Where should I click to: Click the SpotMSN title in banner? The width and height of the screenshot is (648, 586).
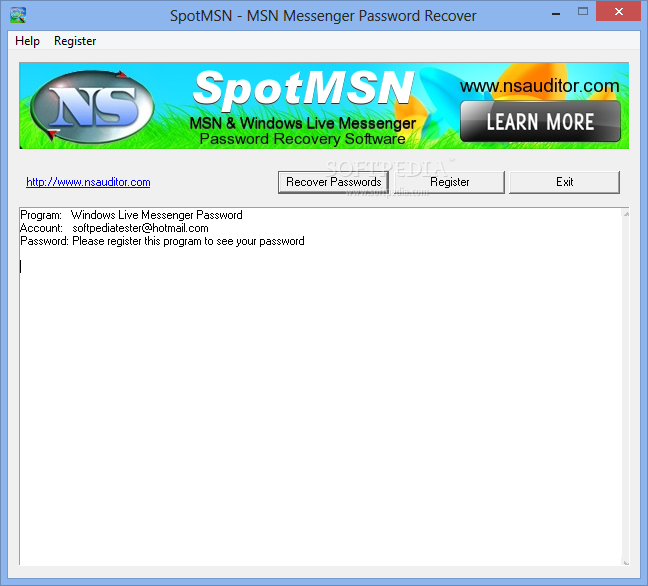(x=303, y=89)
